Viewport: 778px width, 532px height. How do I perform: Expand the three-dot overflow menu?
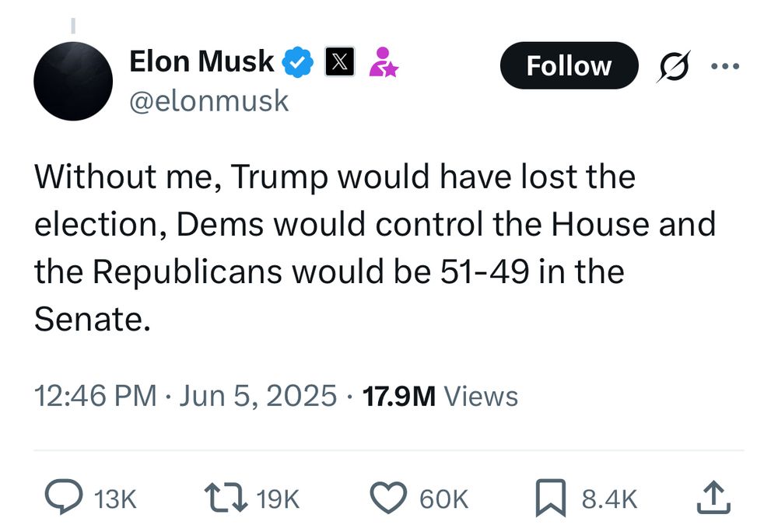pyautogui.click(x=725, y=65)
